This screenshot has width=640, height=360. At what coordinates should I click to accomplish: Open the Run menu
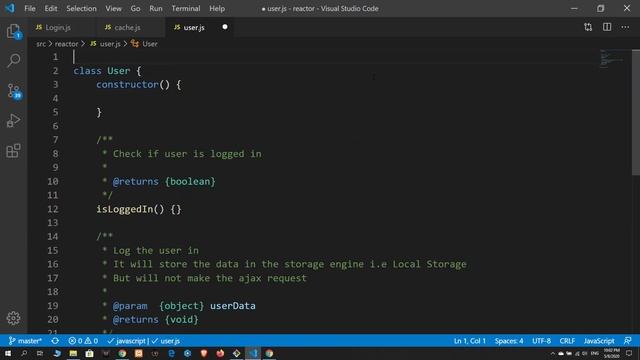(x=156, y=8)
